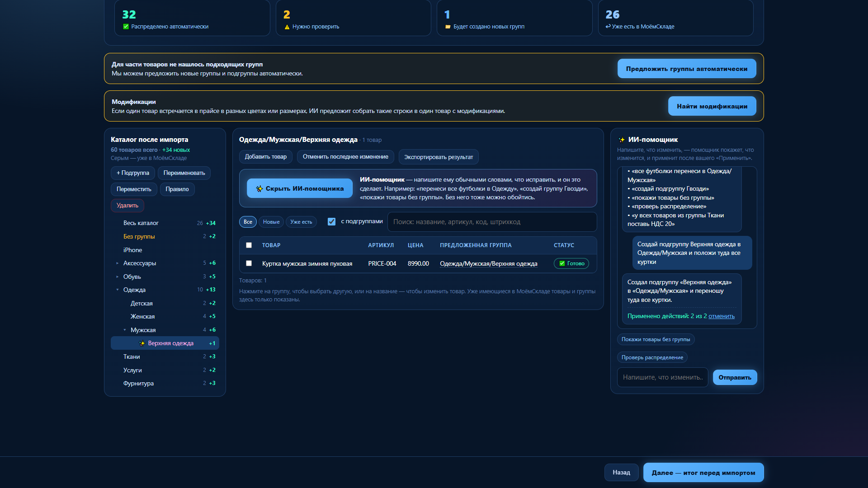
Task: Click Отменить последнее изменение button
Action: click(345, 157)
